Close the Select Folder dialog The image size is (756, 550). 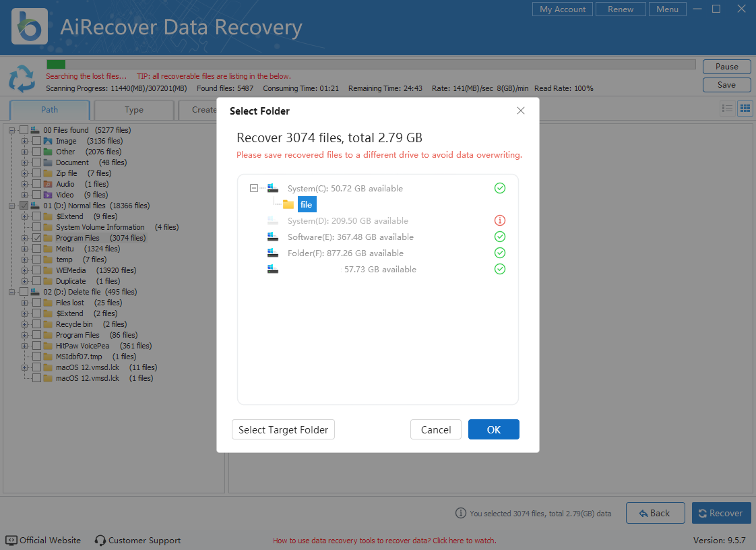click(520, 111)
